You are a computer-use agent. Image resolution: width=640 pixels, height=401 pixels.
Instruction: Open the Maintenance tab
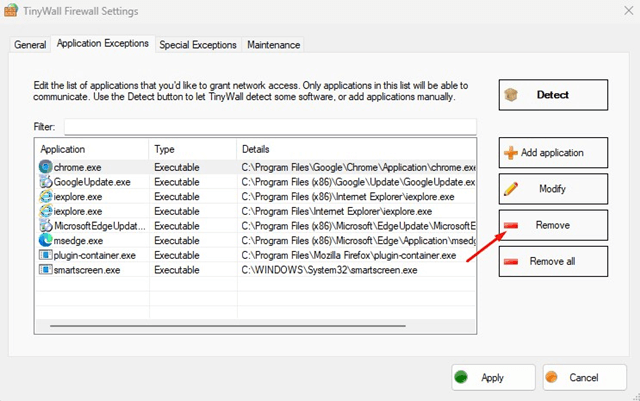point(273,45)
